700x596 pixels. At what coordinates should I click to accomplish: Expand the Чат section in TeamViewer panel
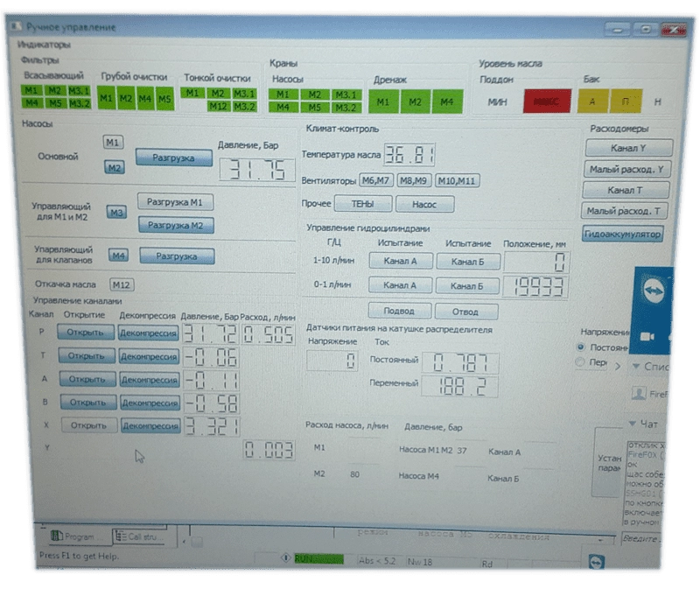633,424
